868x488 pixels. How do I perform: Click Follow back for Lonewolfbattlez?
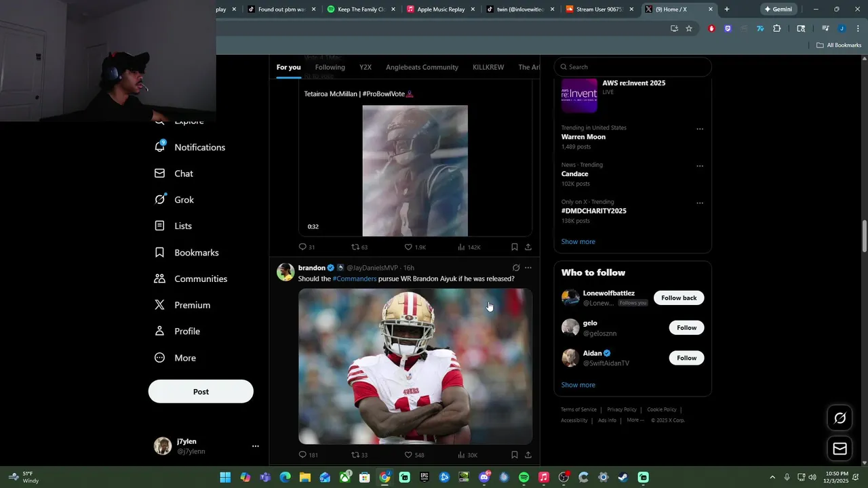679,298
